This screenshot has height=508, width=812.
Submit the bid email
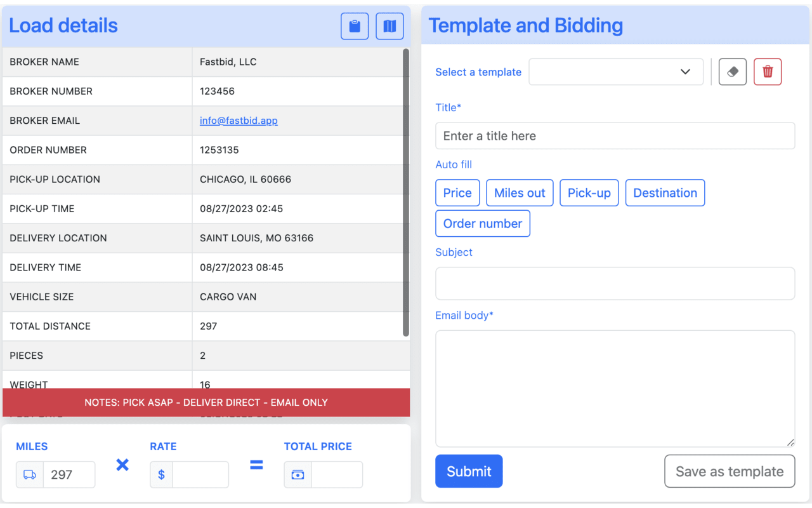tap(469, 471)
